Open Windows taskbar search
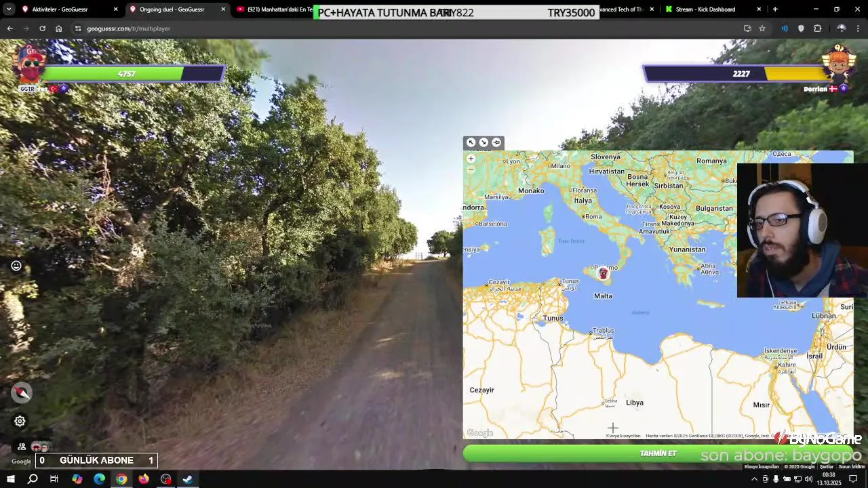The image size is (868, 488). pos(32,479)
